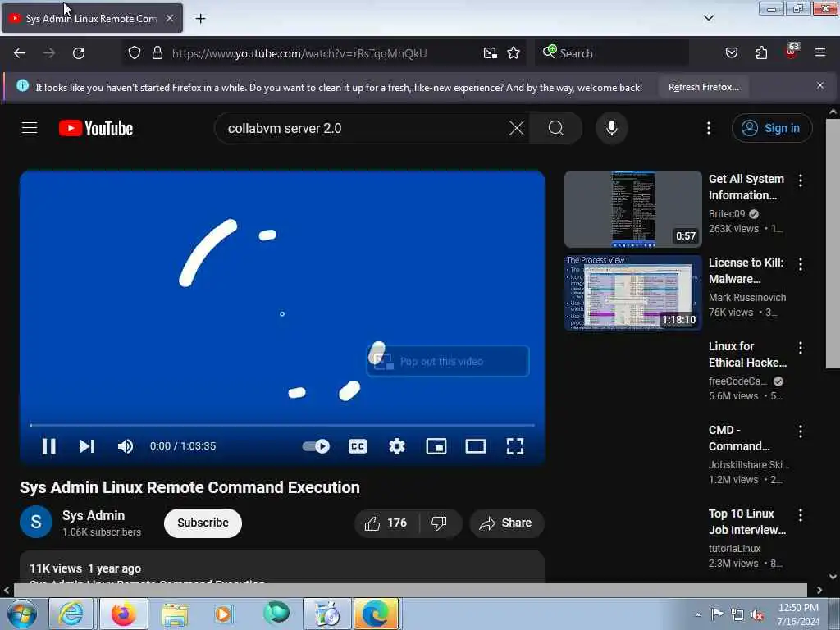Click Refresh Firefox button

point(703,87)
